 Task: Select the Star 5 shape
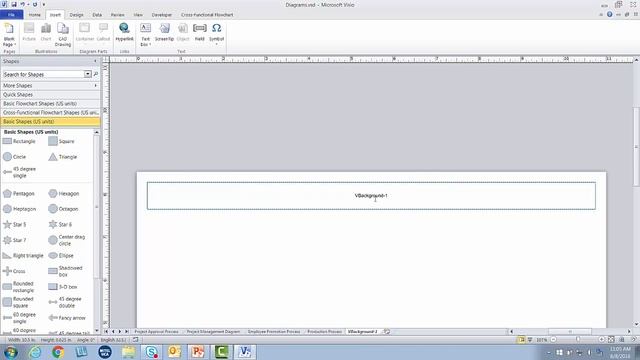click(x=15, y=224)
